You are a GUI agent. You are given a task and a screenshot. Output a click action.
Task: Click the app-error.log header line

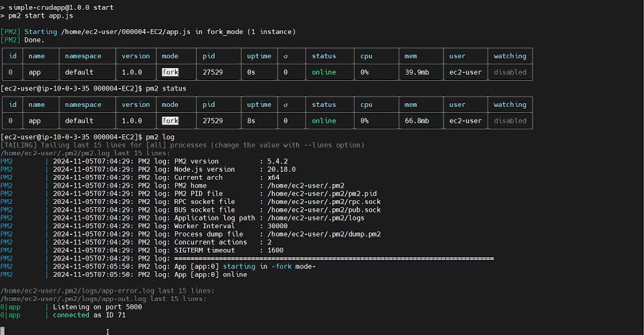107,291
